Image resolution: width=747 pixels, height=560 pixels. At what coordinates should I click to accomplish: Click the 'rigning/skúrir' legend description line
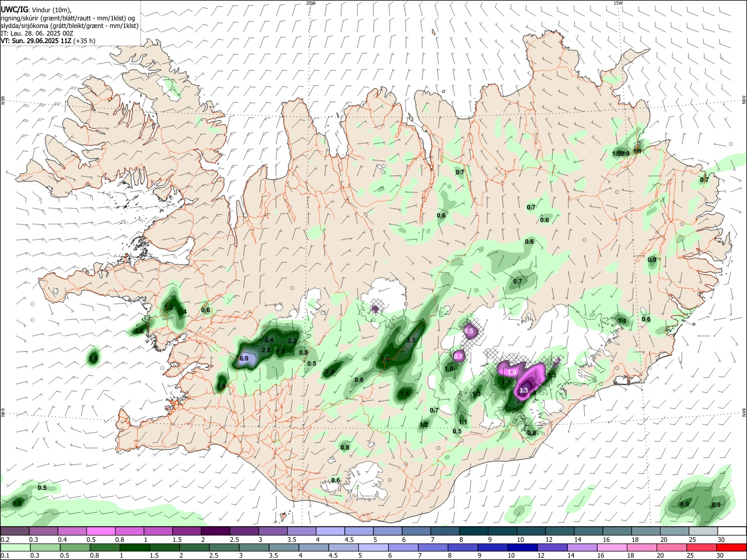click(68, 18)
